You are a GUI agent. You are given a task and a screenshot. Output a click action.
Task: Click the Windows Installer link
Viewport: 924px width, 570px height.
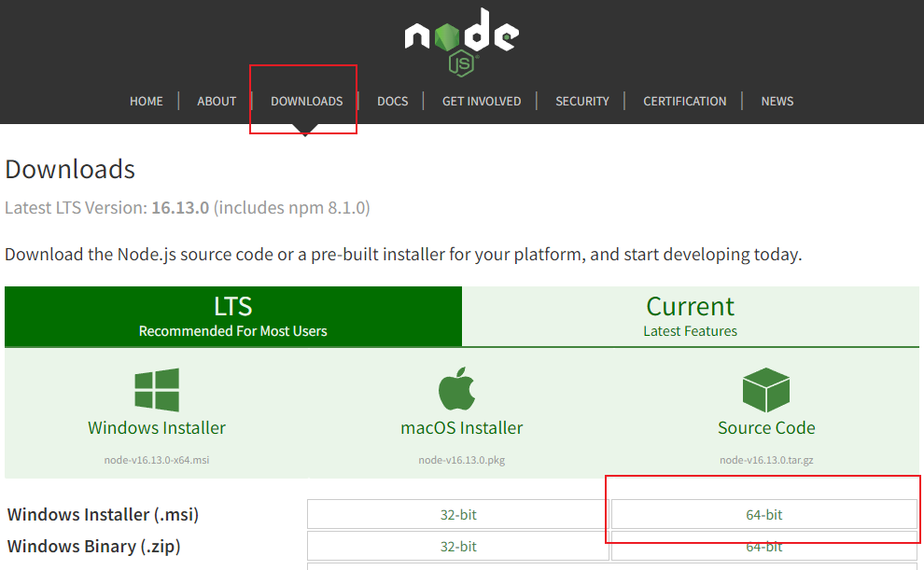point(157,427)
